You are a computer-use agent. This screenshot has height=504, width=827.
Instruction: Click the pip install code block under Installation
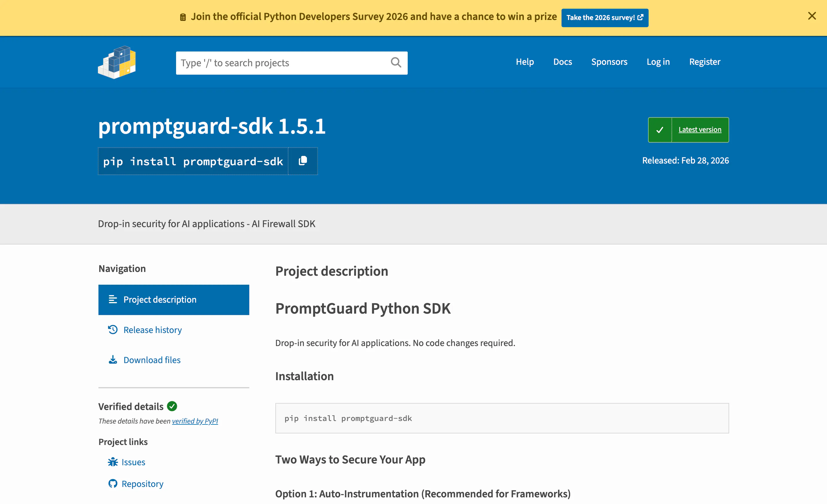click(x=502, y=418)
